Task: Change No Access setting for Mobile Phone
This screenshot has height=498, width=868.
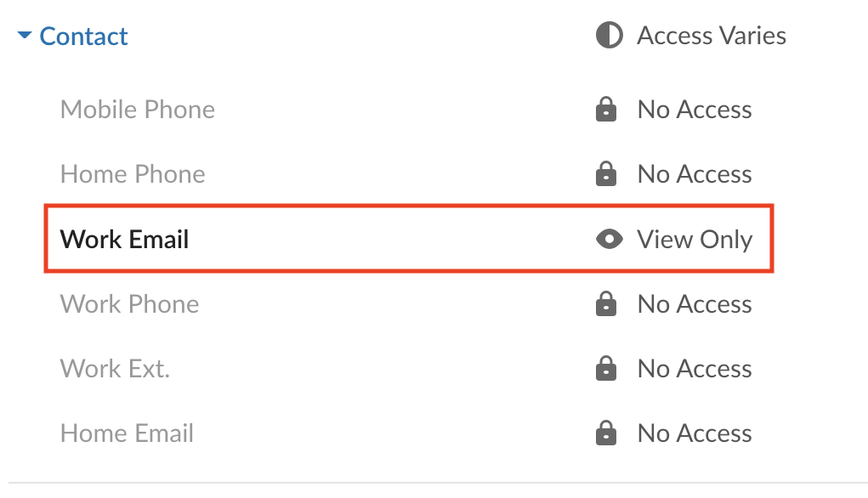Action: 695,110
